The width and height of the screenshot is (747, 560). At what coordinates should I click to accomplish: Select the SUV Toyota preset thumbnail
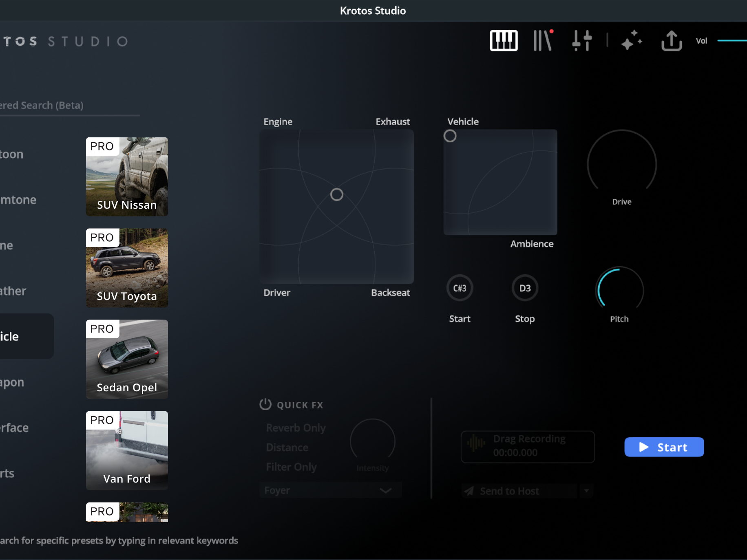click(x=127, y=268)
